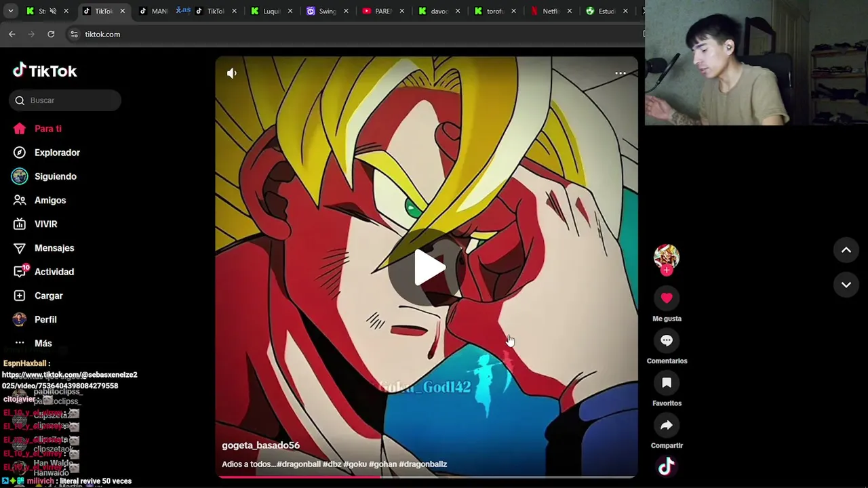Go forward in browser
868x488 pixels.
(31, 34)
